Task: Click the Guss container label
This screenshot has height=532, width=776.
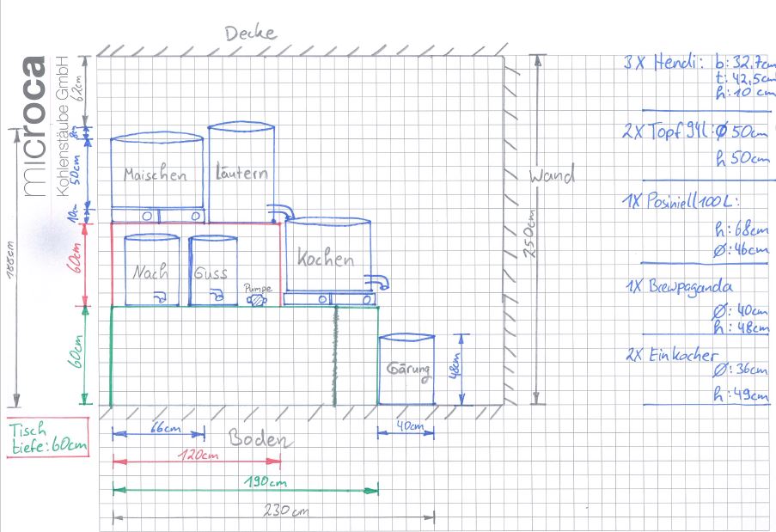Action: coord(211,272)
